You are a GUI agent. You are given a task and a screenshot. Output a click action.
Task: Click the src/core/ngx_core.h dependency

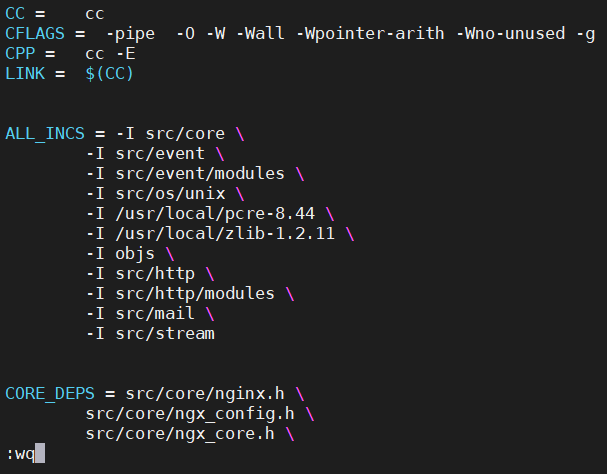tap(180, 434)
